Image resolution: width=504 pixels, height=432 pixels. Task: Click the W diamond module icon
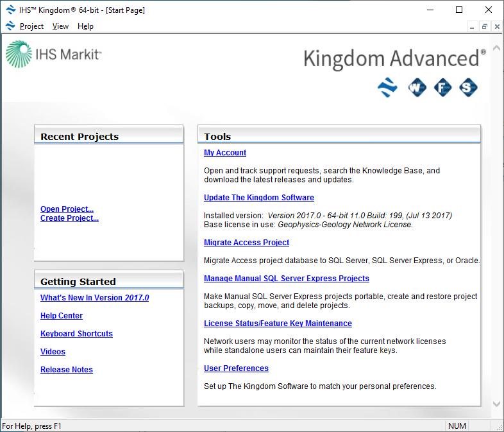417,87
